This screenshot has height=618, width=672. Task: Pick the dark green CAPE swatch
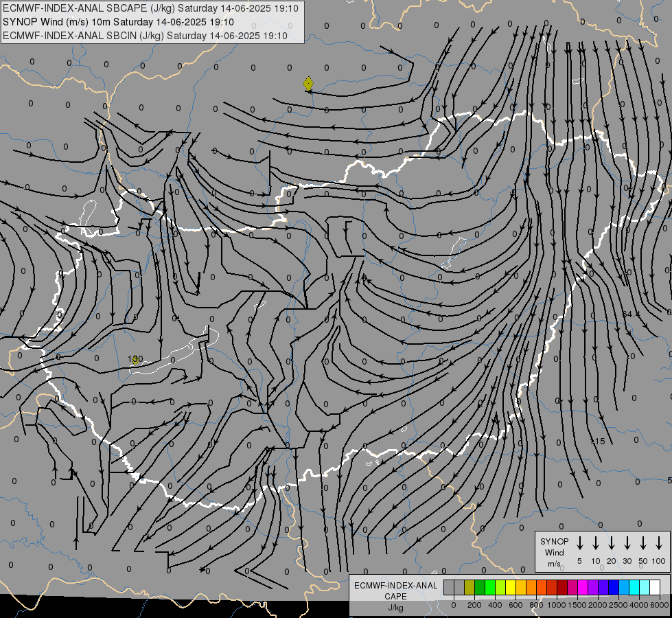pos(480,587)
